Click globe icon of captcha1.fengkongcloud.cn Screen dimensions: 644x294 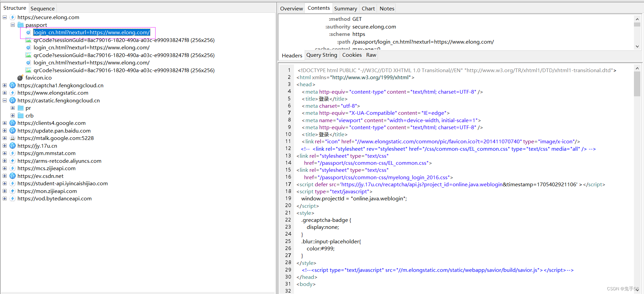[x=13, y=85]
